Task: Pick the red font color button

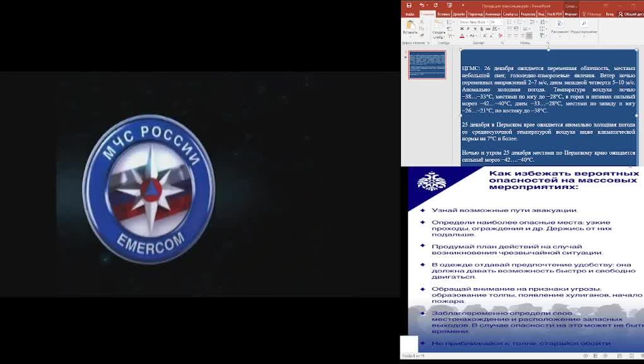Action: (462, 36)
